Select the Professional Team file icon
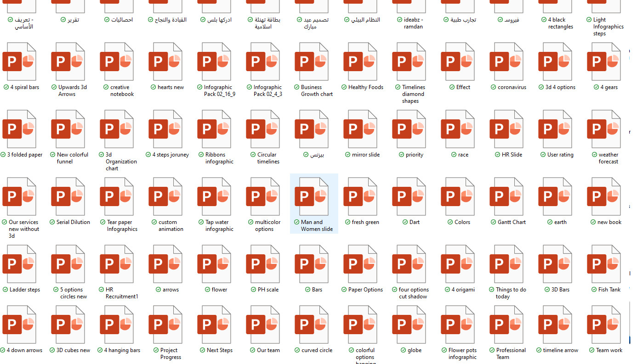 coord(506,325)
